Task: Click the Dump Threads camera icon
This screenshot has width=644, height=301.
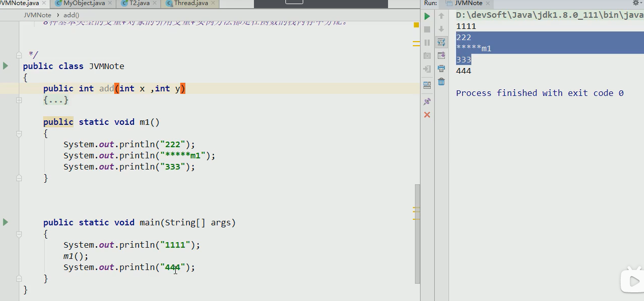Action: click(427, 56)
